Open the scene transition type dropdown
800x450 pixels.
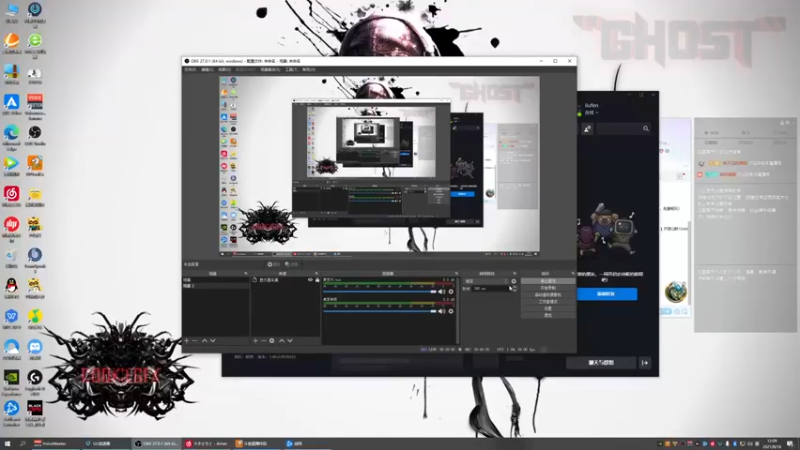[x=486, y=281]
